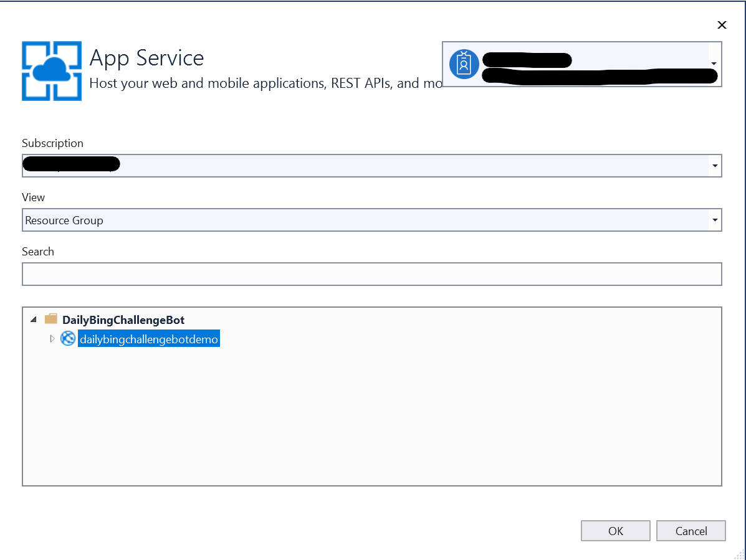The width and height of the screenshot is (746, 560).
Task: Collapse the DailyBingChallengeBot resource group
Action: (33, 320)
